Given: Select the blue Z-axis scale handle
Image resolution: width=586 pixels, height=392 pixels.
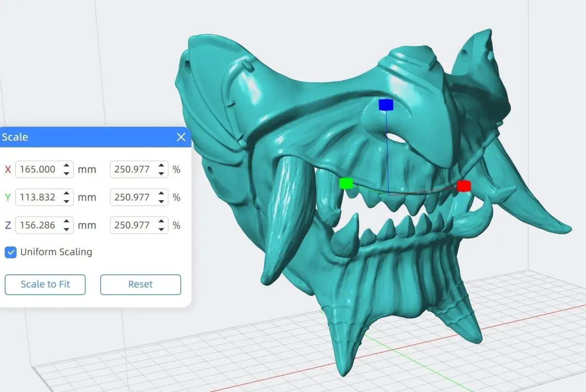Looking at the screenshot, I should tap(386, 104).
